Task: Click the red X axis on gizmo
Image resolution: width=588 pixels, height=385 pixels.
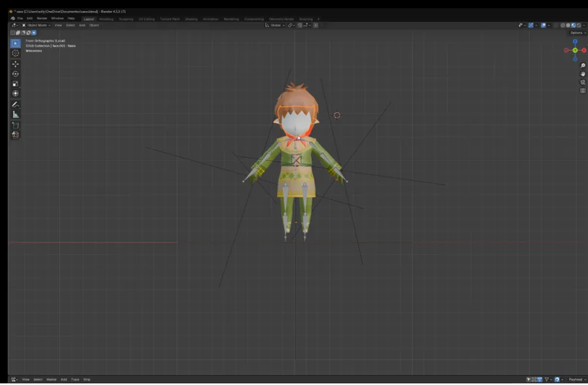Action: (584, 50)
